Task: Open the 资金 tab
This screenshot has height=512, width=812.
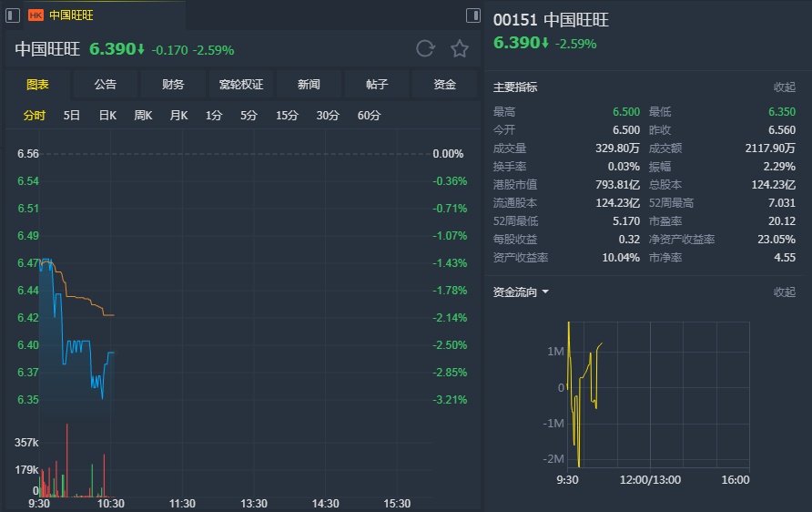Action: pyautogui.click(x=444, y=85)
